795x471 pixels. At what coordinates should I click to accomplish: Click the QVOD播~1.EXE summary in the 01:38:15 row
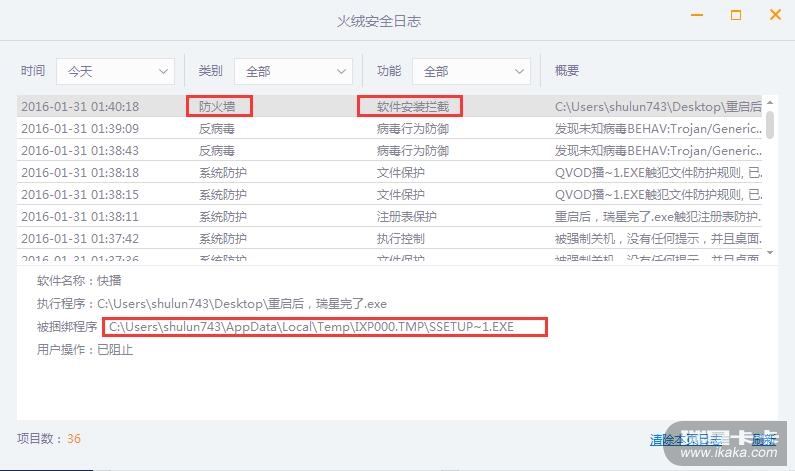[658, 195]
